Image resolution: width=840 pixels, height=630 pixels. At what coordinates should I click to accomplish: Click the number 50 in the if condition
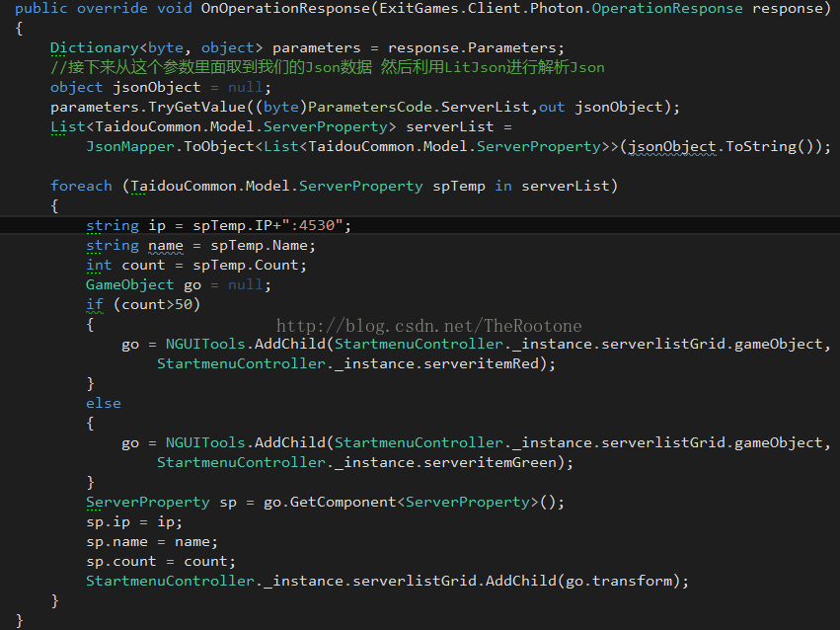click(184, 305)
